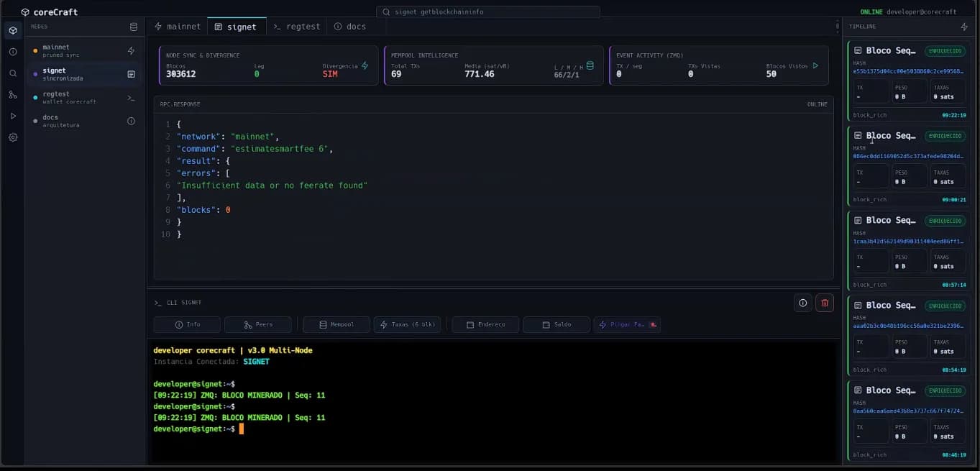Focus the signet getblockchaininfo search field
The width and height of the screenshot is (980, 471).
pos(488,12)
